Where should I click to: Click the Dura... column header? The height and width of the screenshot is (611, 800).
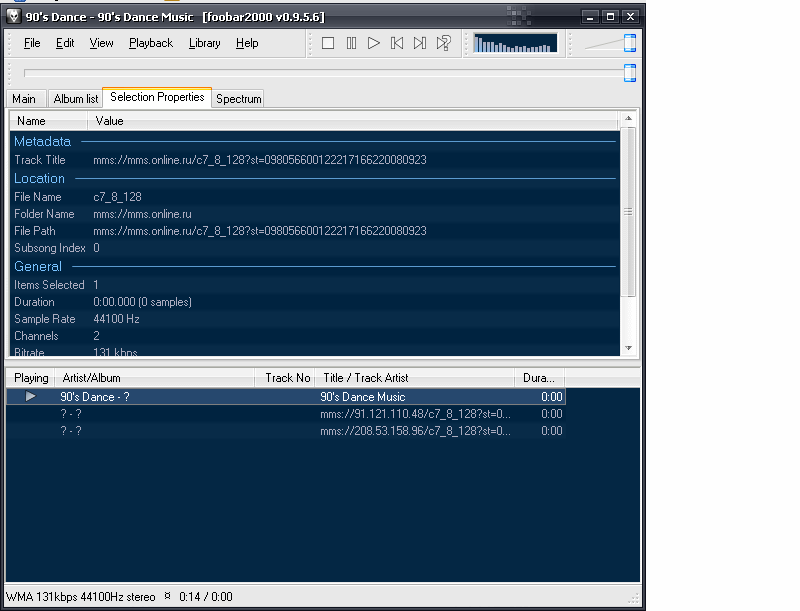[539, 378]
